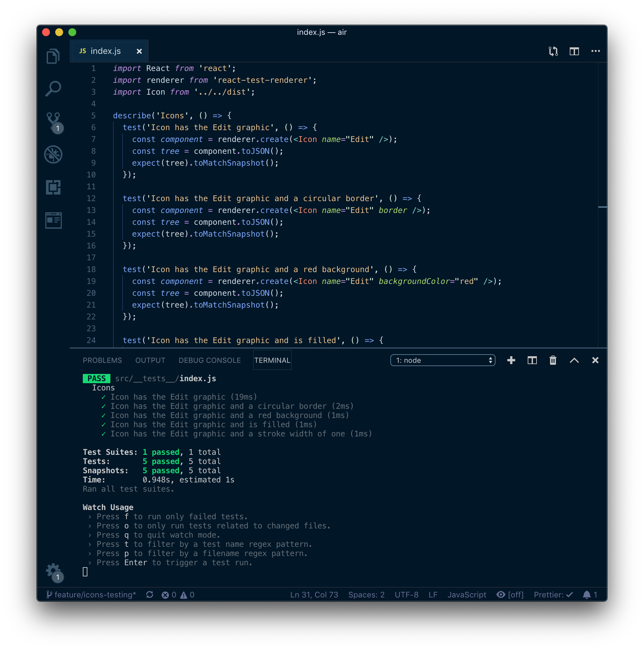This screenshot has width=644, height=650.
Task: Maximize the panel with the up chevron
Action: [x=574, y=360]
